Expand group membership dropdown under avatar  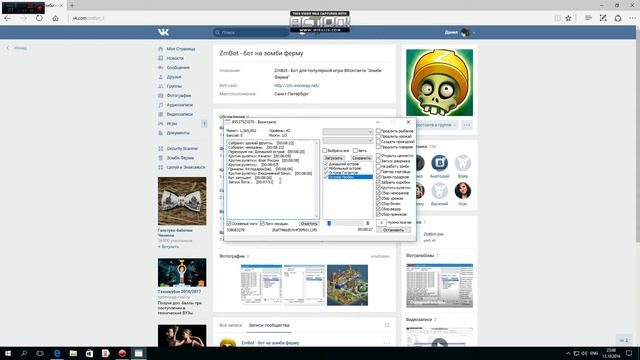[x=436, y=125]
